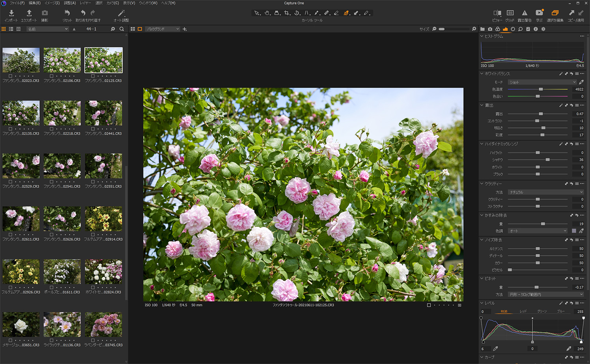
Task: Open the ビネット 方法 dropdown
Action: point(545,295)
